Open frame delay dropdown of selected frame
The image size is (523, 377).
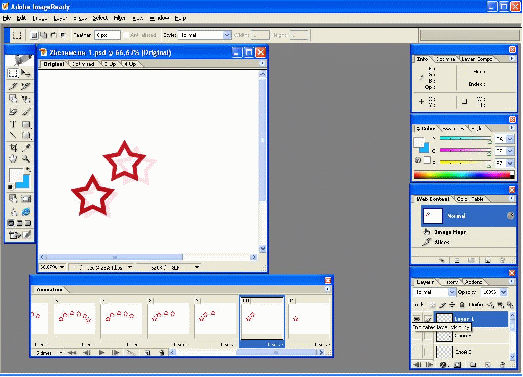click(275, 344)
